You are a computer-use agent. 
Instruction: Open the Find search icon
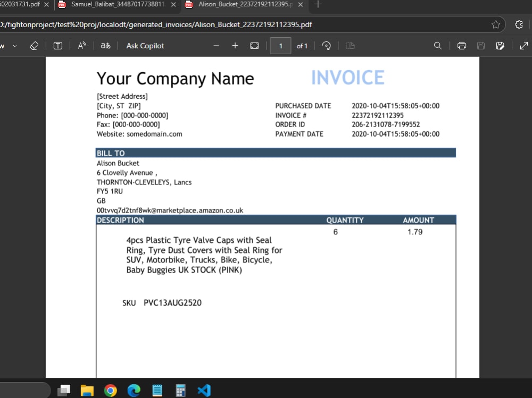438,46
